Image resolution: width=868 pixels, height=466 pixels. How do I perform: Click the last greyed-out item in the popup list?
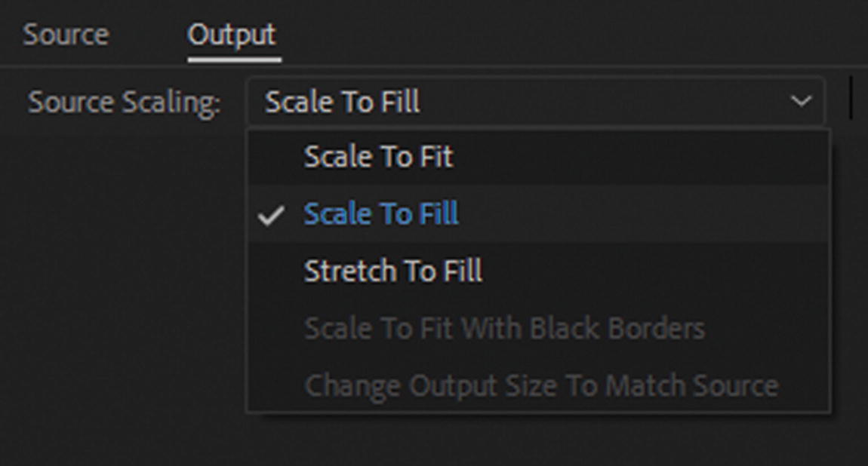tap(540, 385)
